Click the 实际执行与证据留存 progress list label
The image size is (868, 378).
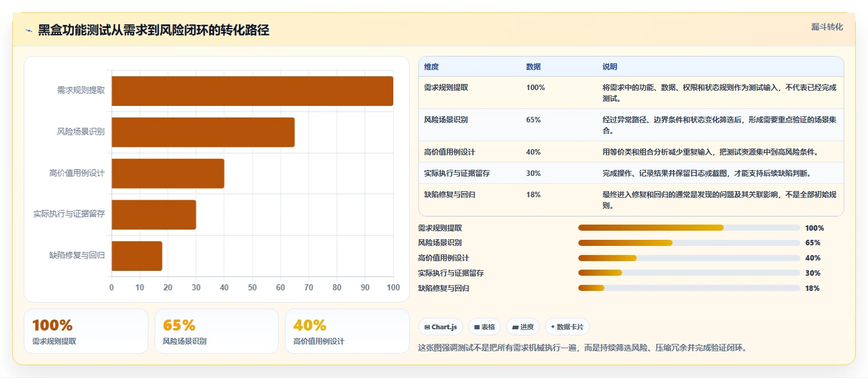click(451, 273)
